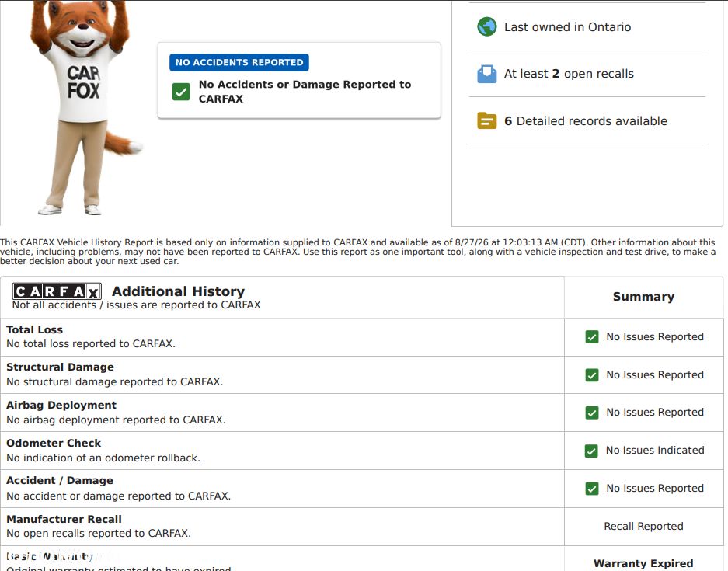
Task: Click 'No structural damage reported to CARFAX.' text
Action: coord(115,382)
